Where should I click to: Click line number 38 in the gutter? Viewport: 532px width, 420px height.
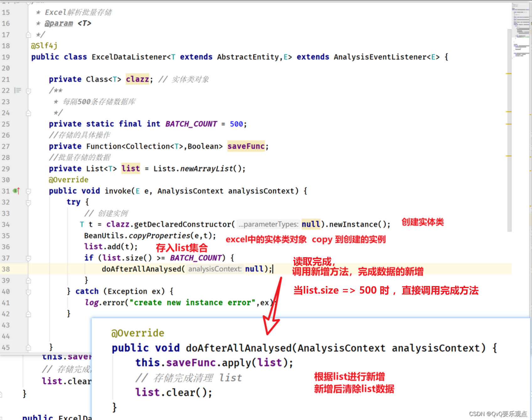(x=6, y=269)
